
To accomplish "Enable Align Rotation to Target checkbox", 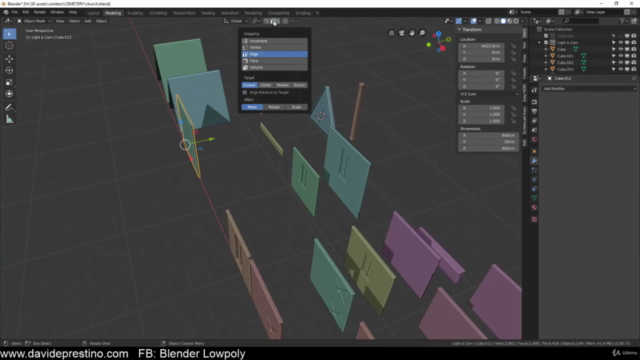I will (245, 93).
